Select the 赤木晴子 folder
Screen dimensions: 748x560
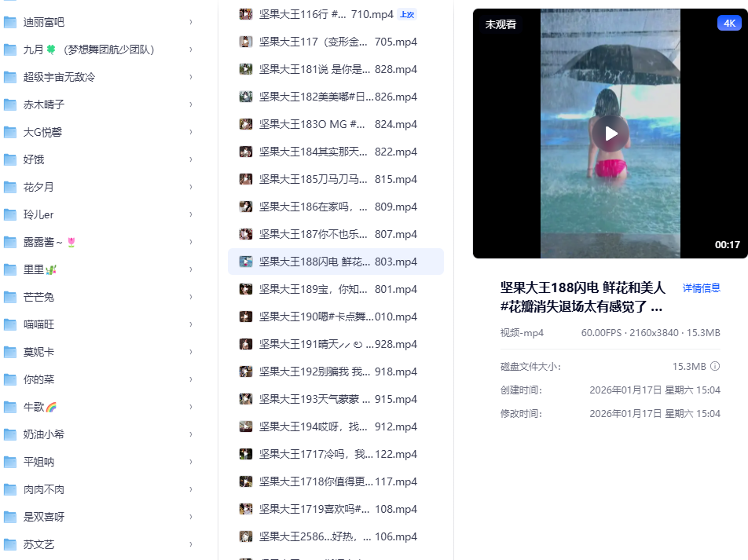[99, 104]
